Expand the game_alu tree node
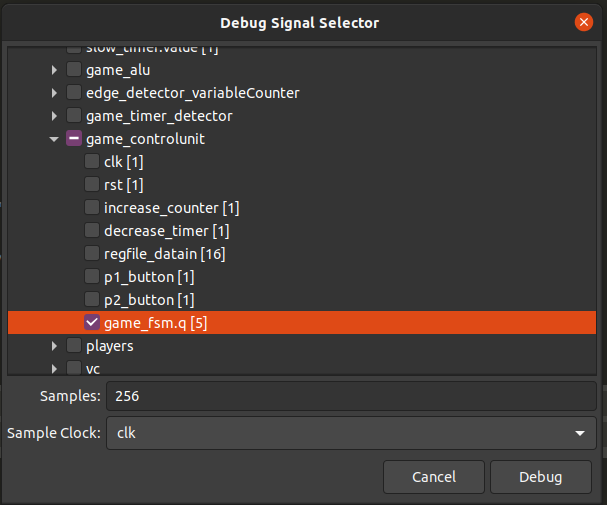Viewport: 607px width, 505px height. (54, 70)
